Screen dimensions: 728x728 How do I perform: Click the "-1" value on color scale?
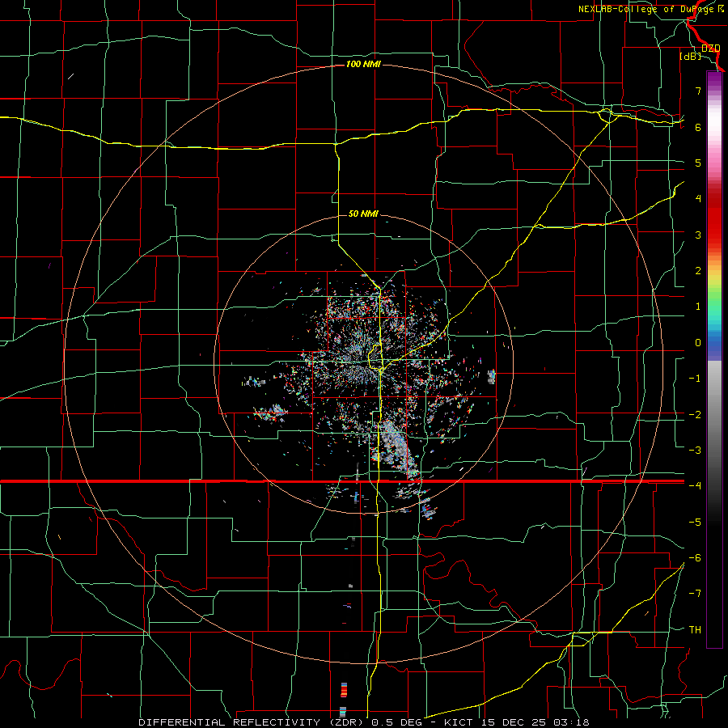point(695,379)
